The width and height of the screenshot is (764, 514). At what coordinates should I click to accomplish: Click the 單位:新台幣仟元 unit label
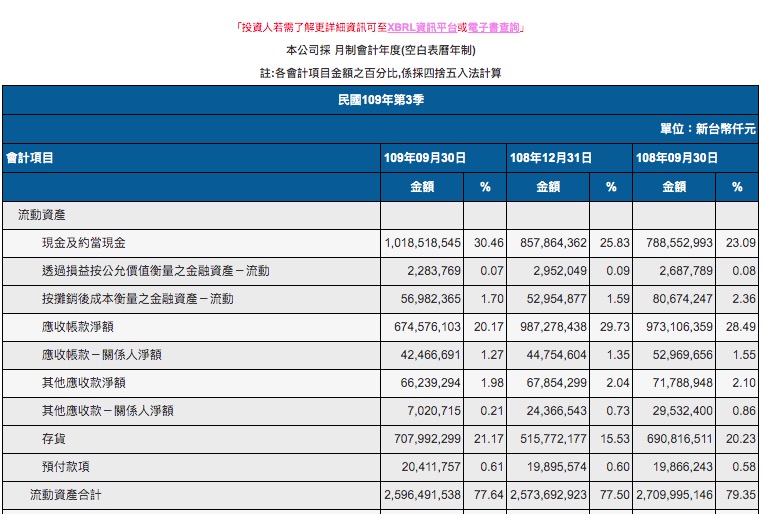(x=707, y=129)
